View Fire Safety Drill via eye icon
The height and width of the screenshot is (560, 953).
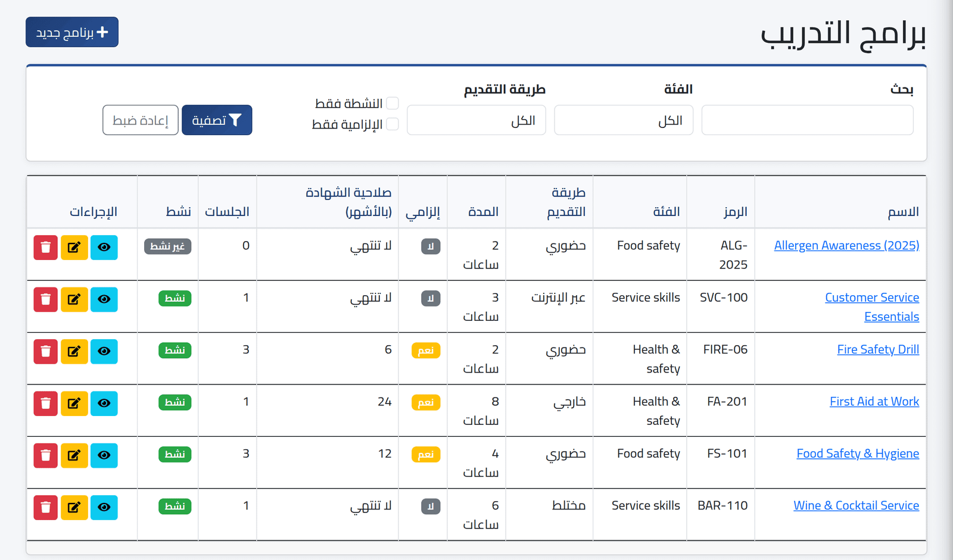click(104, 351)
